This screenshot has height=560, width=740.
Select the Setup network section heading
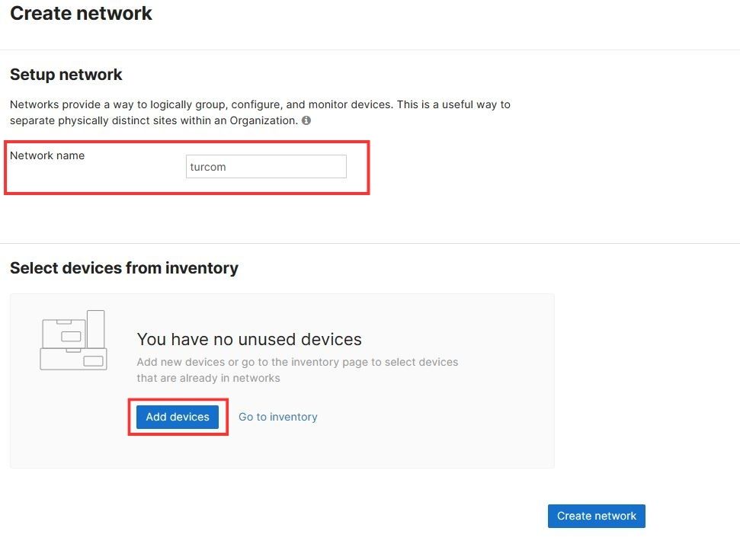click(x=66, y=75)
